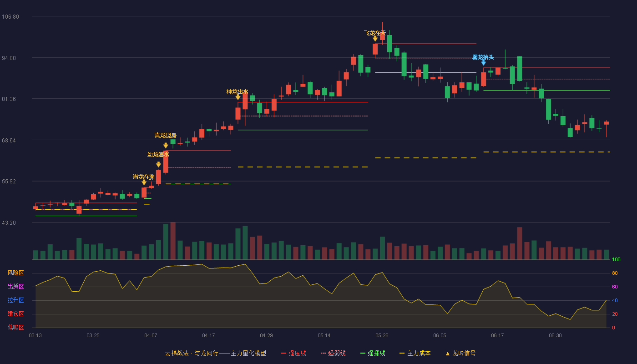Image resolution: width=637 pixels, height=364 pixels.
Task: Click the 04-29 date label
Action: pos(267,335)
